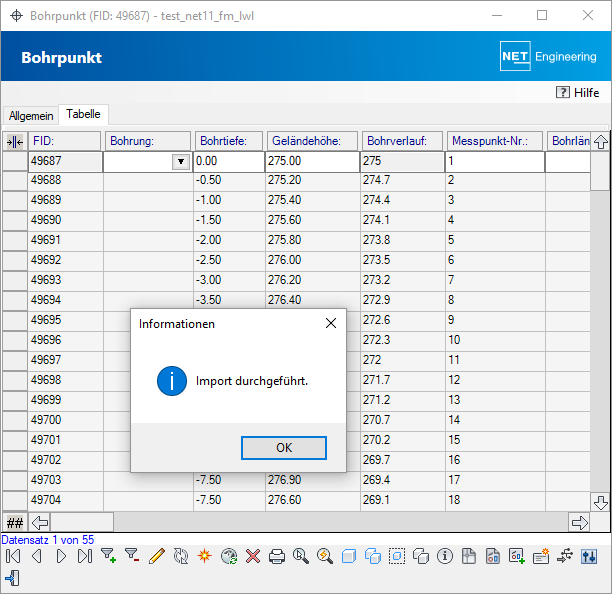Click the Geländehöhe value 276.90
Image resolution: width=612 pixels, height=594 pixels.
(313, 480)
